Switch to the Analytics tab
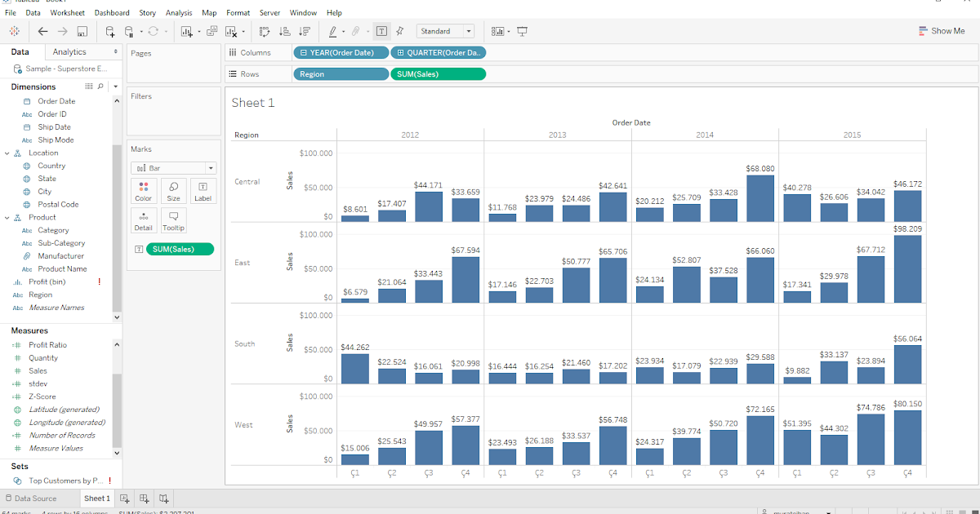 [69, 51]
